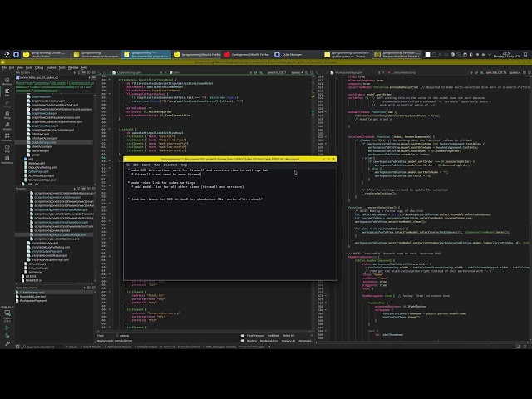The image size is (532, 399).
Task: Open the Application Output pane tab
Action: point(118,347)
